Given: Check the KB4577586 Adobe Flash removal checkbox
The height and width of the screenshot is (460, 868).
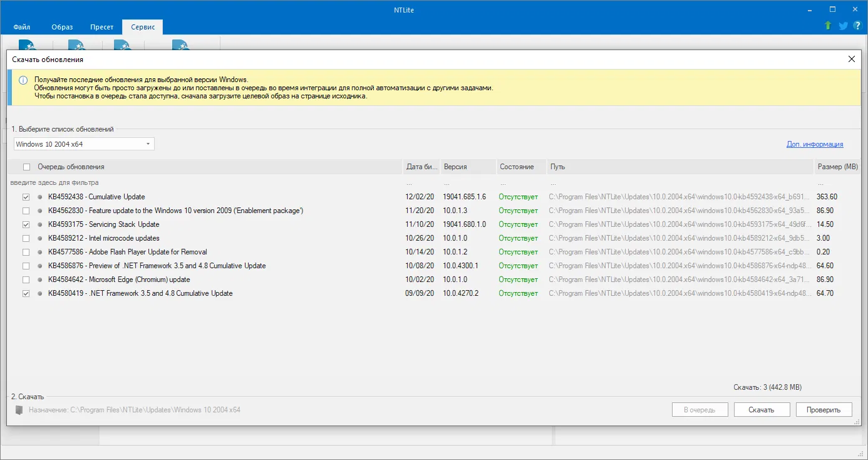Looking at the screenshot, I should (x=26, y=252).
